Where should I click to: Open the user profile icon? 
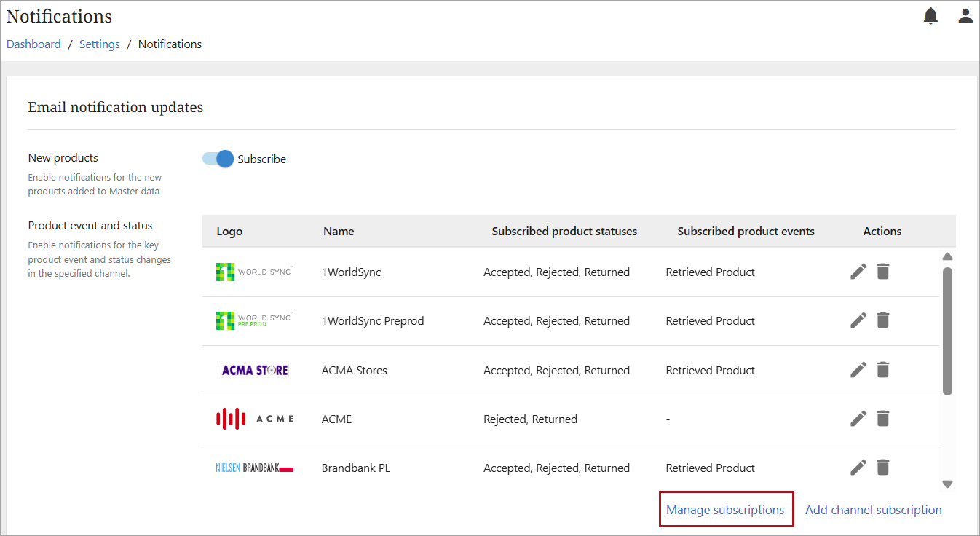pyautogui.click(x=965, y=16)
